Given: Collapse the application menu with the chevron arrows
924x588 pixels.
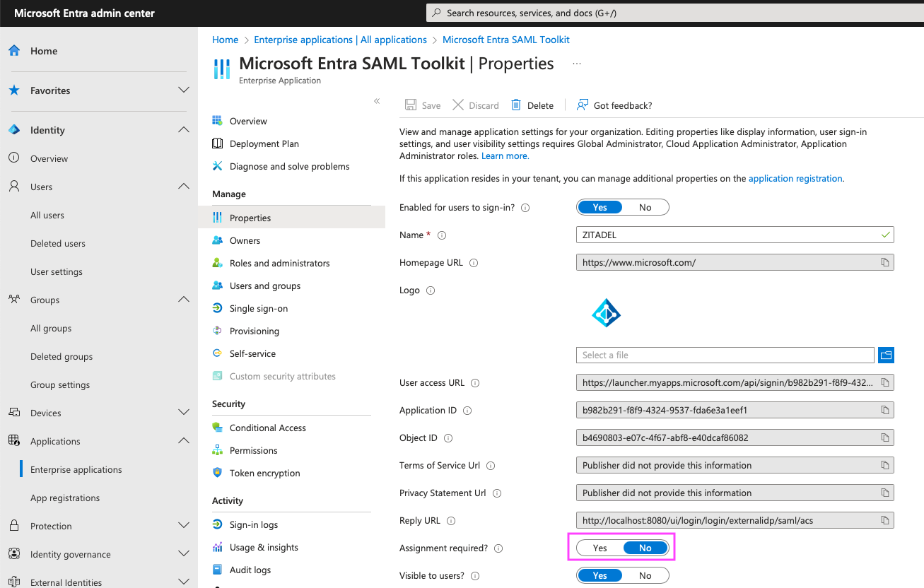Looking at the screenshot, I should coord(377,100).
